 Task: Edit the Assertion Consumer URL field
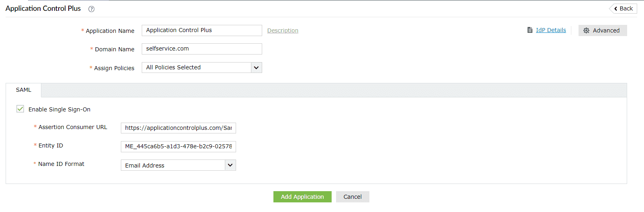(x=178, y=128)
